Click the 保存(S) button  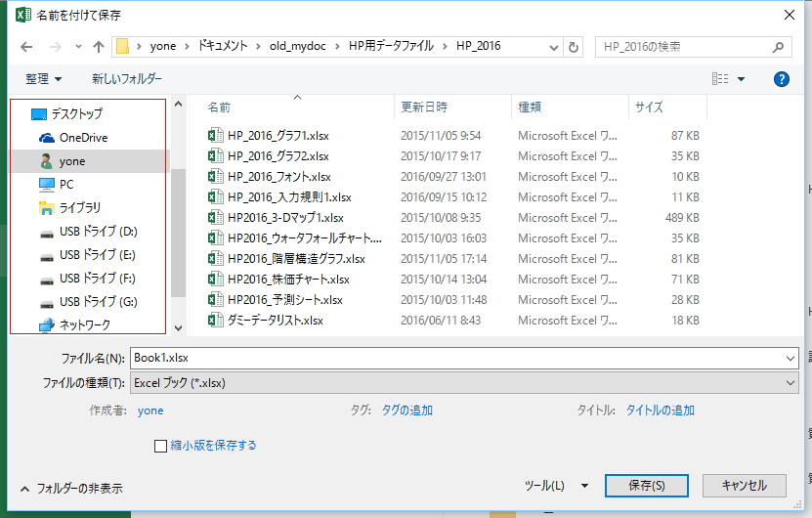pos(646,486)
